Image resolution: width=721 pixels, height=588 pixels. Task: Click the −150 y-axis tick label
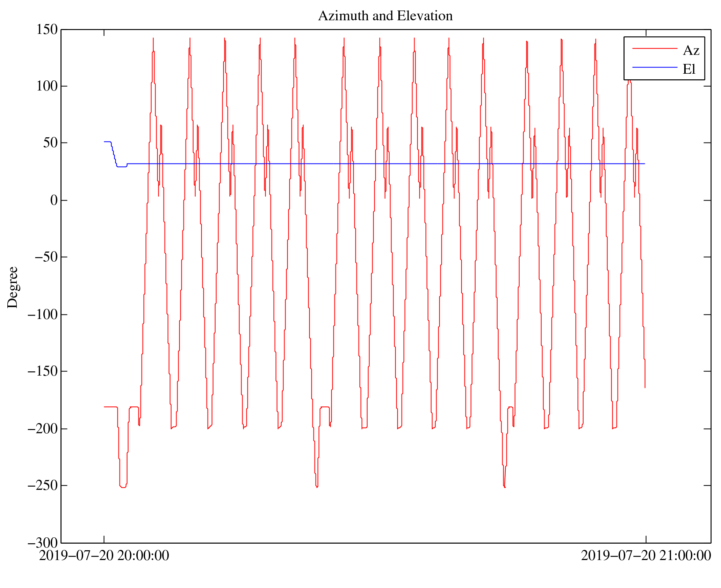pos(42,371)
